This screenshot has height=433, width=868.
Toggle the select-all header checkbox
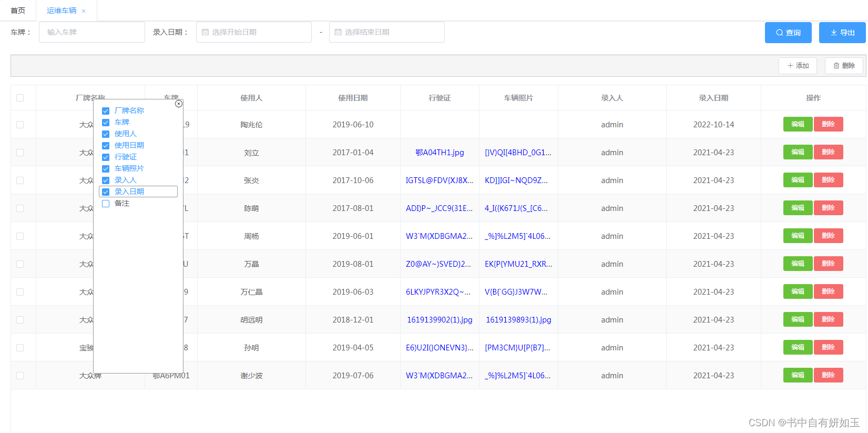[20, 98]
